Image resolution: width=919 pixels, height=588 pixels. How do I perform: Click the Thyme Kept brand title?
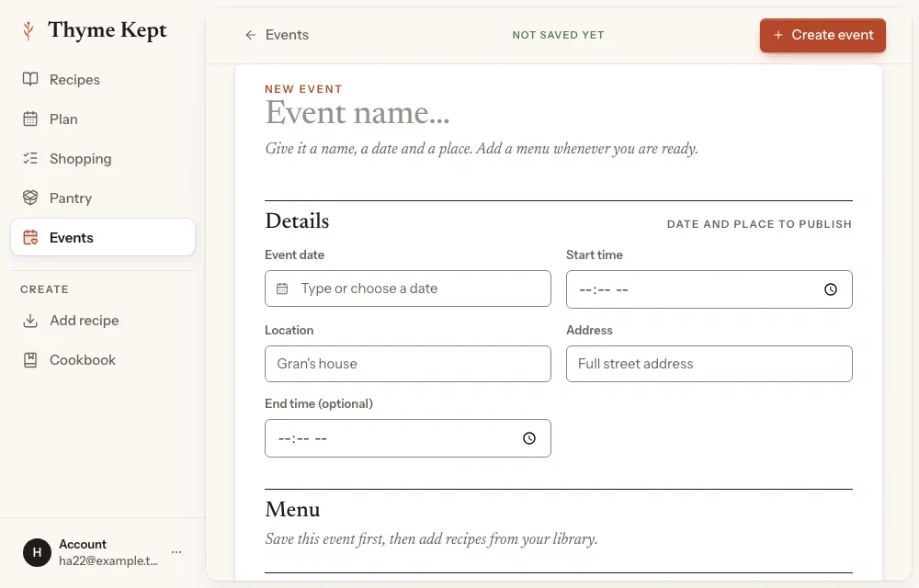click(108, 30)
